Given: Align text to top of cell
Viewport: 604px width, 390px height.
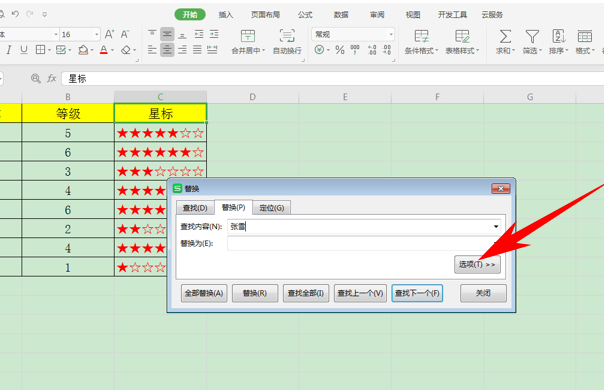Looking at the screenshot, I should coord(152,34).
